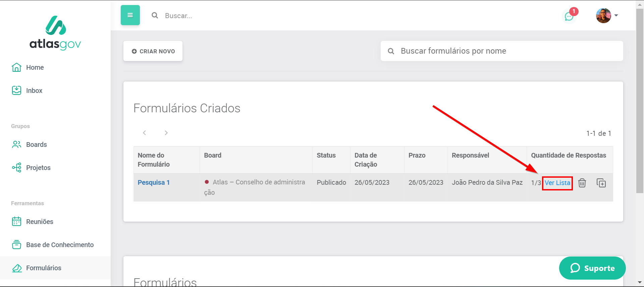
Task: Click the CRIAR NOVO button
Action: (153, 51)
